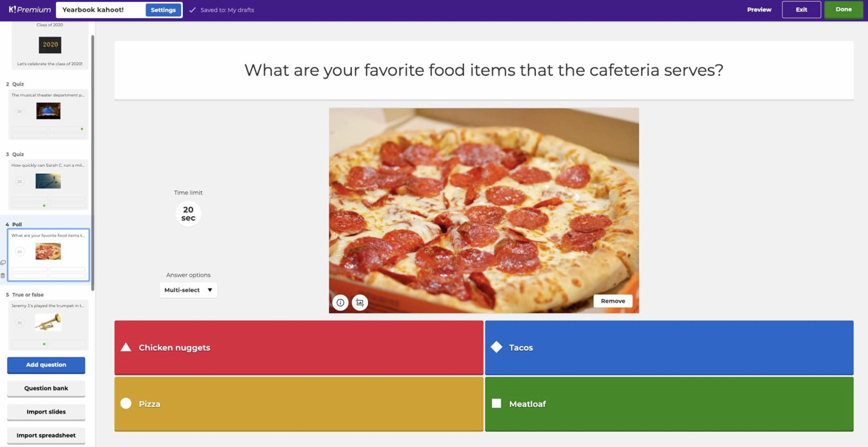The width and height of the screenshot is (868, 447).
Task: Click the square icon on Meatloaf answer
Action: 496,403
